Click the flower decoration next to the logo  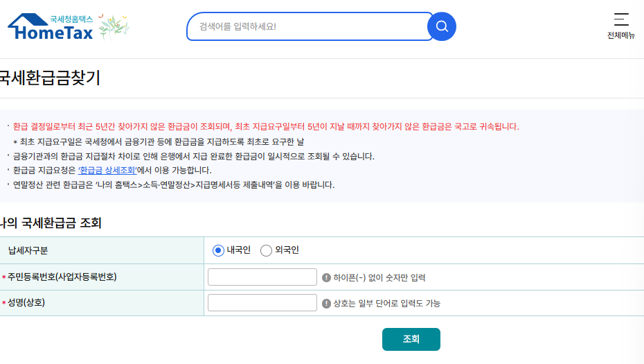[x=114, y=27]
